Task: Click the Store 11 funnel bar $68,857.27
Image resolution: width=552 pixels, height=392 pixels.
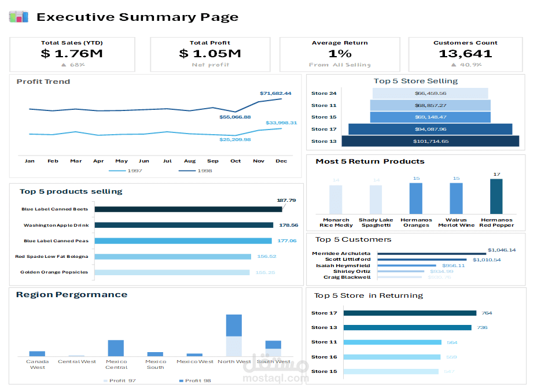Action: tap(430, 105)
